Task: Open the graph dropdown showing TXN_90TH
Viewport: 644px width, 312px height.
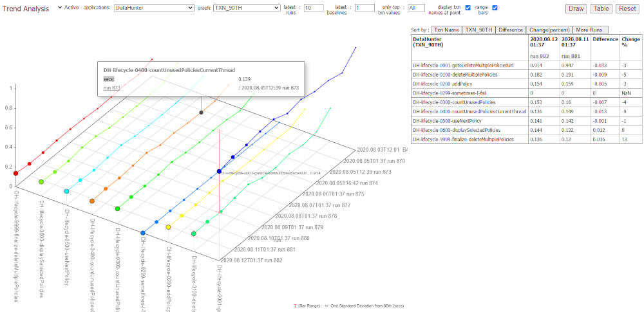Action: coord(247,8)
